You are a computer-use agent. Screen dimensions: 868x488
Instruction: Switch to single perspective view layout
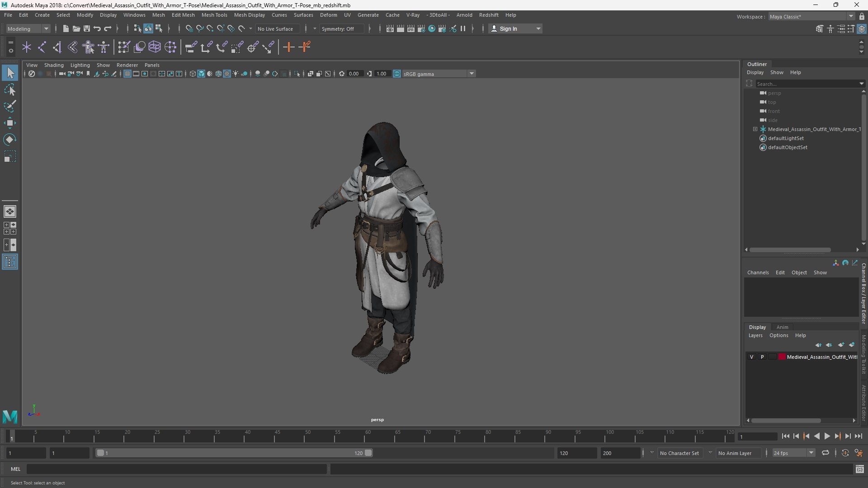coord(10,211)
